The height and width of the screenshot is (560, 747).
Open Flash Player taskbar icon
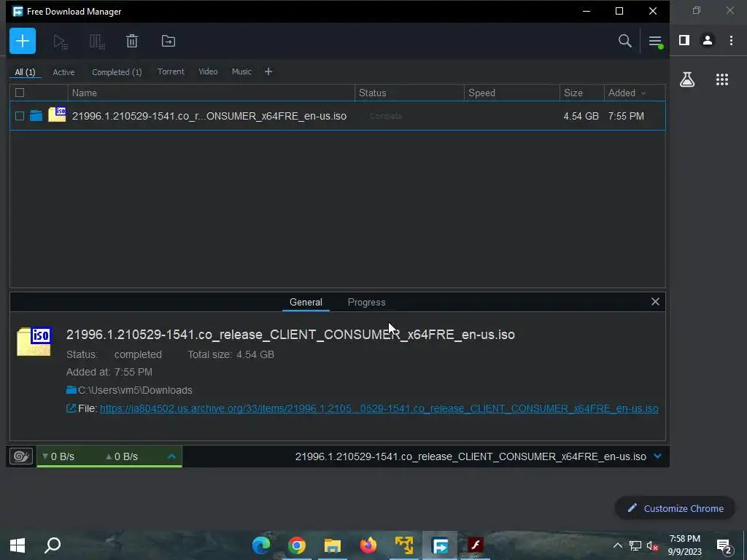coord(475,545)
